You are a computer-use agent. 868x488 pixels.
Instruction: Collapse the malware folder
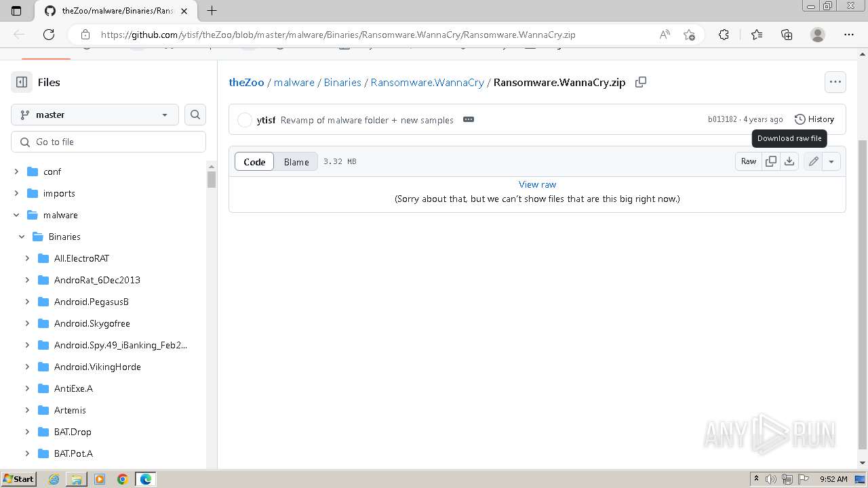tap(16, 215)
